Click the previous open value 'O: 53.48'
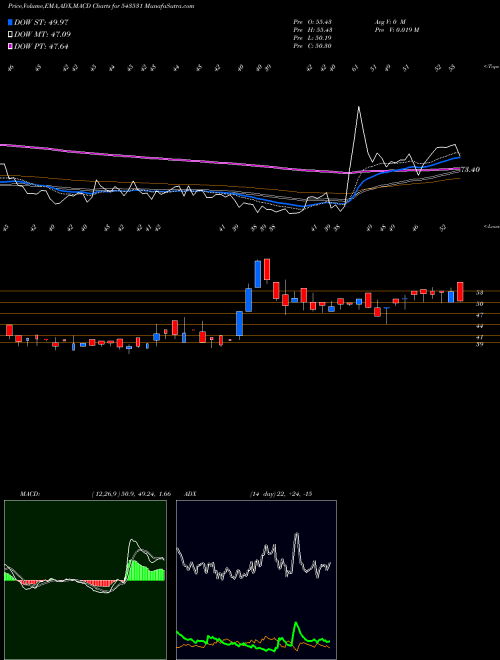Screen dimensions: 500x660 pos(321,22)
